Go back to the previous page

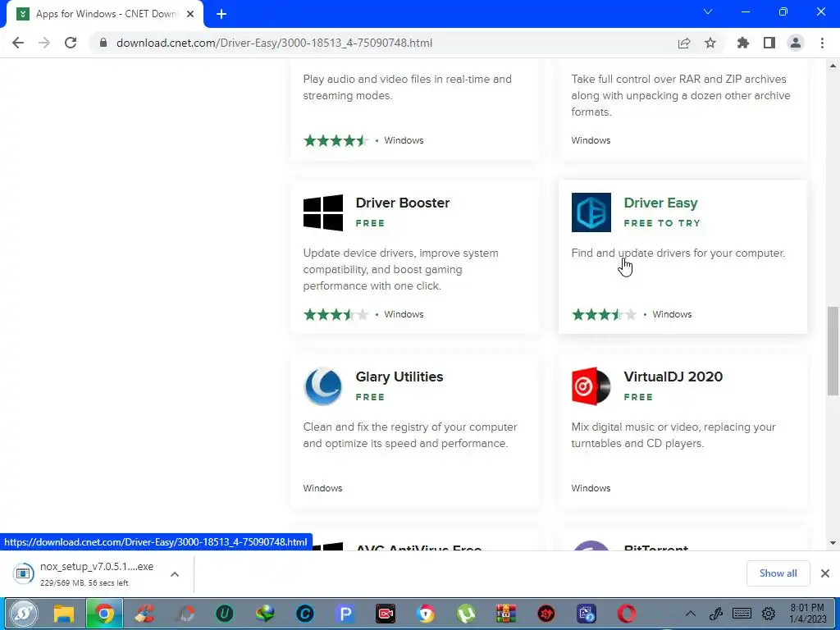click(x=18, y=43)
